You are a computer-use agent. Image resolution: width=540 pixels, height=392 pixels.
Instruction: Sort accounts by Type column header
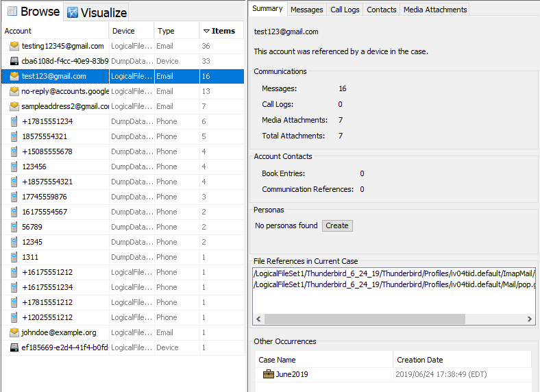175,31
